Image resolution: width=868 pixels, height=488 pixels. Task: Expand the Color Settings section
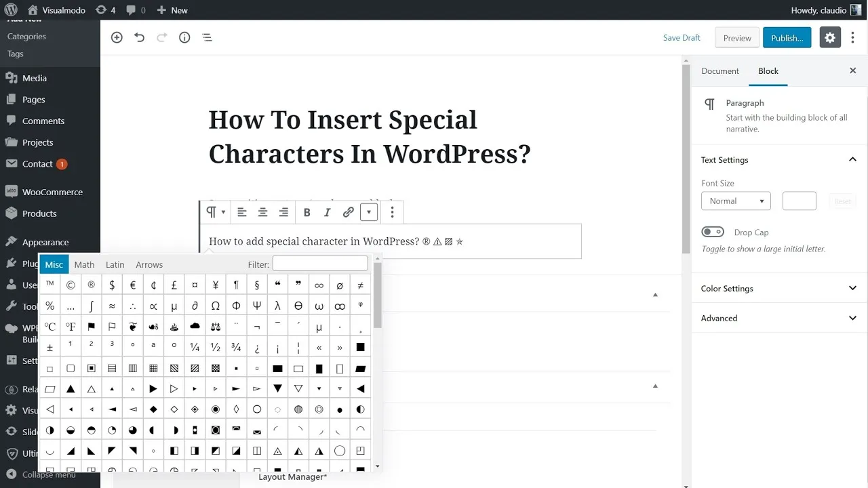[779, 289]
